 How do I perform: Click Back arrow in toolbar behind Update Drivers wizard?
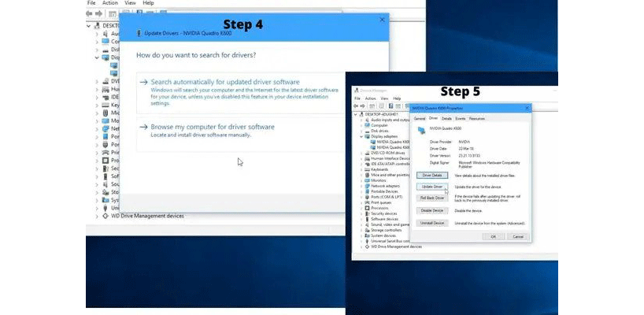tap(89, 13)
